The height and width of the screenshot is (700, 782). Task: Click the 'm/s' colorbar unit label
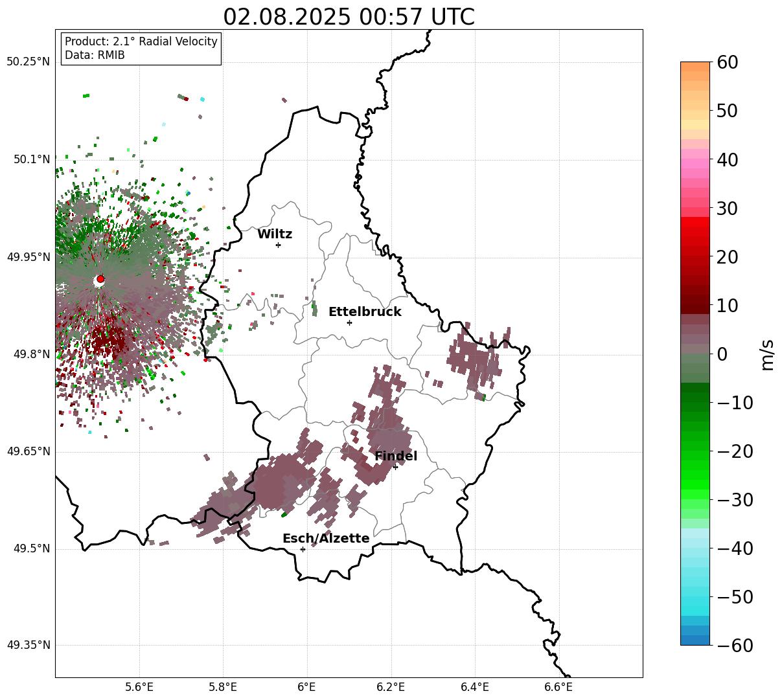768,354
